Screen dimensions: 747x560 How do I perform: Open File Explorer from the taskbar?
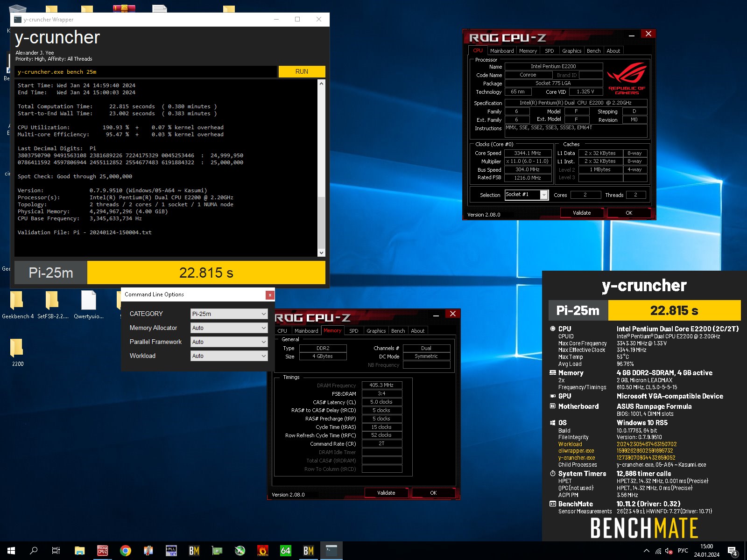[79, 551]
